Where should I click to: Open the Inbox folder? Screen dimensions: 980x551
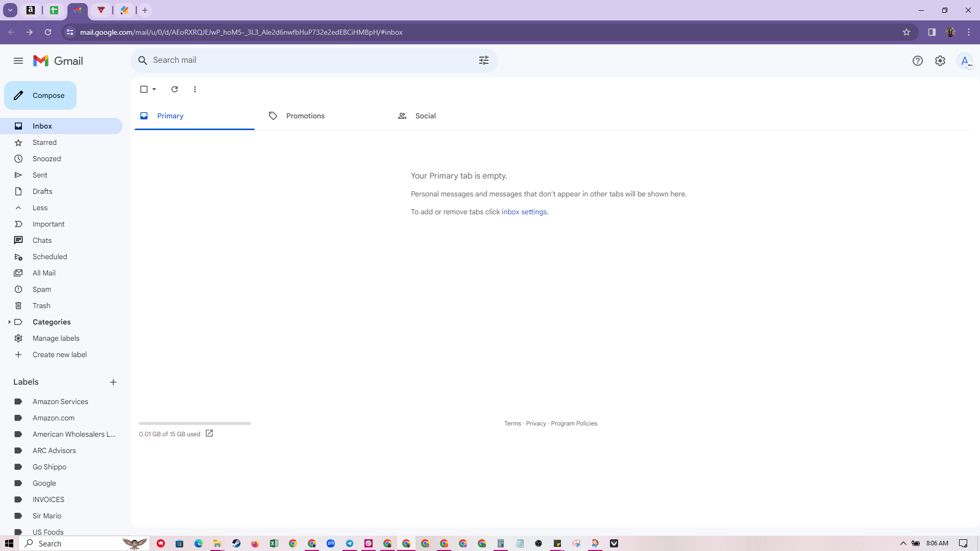(x=61, y=126)
